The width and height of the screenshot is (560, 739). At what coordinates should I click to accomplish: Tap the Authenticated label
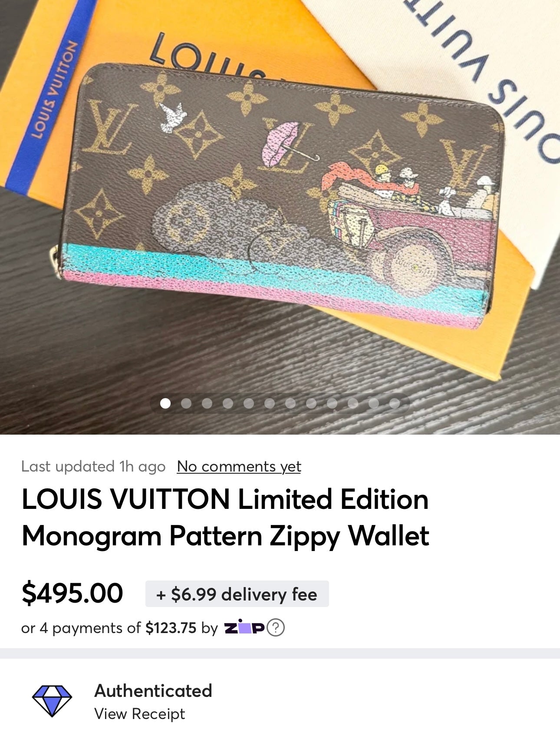[x=153, y=691]
